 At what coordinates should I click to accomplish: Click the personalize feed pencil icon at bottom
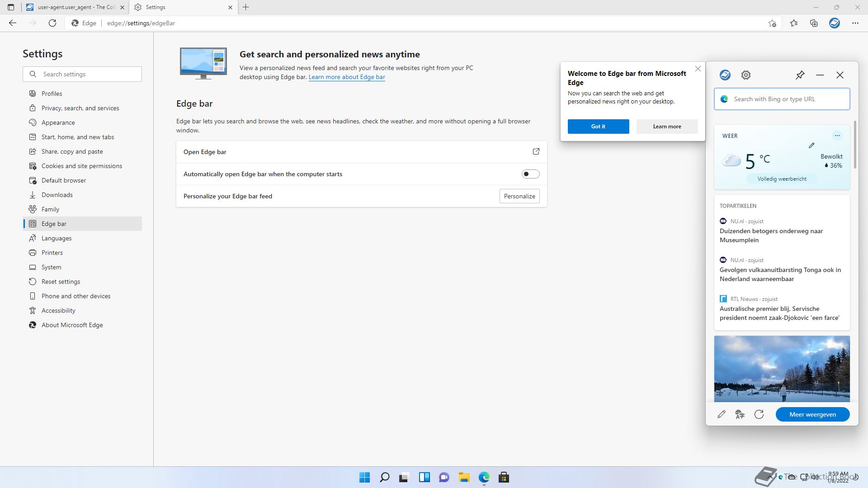point(722,414)
